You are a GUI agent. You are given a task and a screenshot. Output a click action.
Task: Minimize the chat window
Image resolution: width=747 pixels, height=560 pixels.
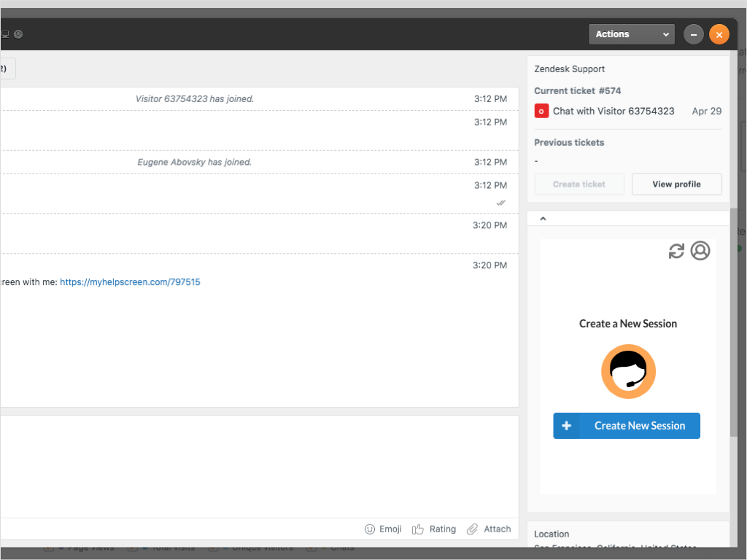point(694,34)
